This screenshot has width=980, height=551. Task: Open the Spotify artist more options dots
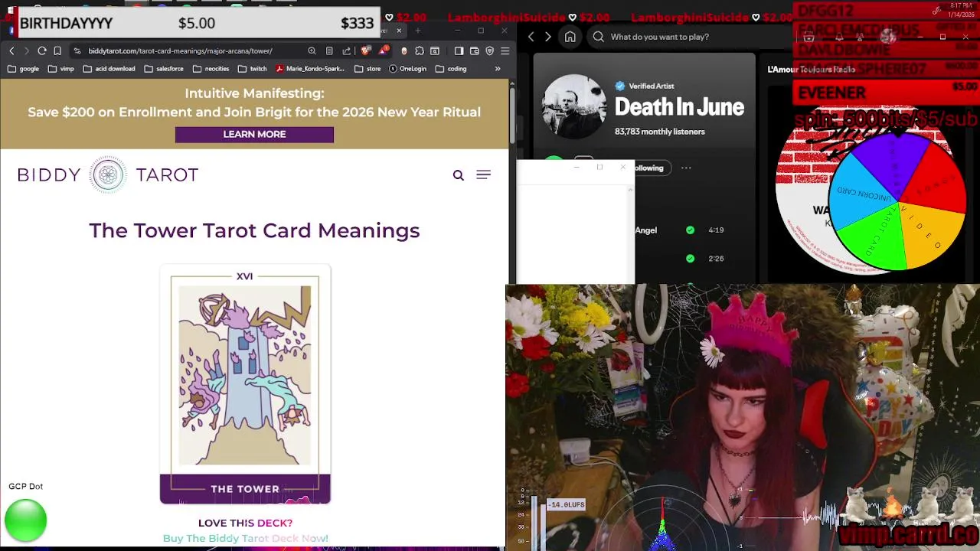pyautogui.click(x=686, y=168)
